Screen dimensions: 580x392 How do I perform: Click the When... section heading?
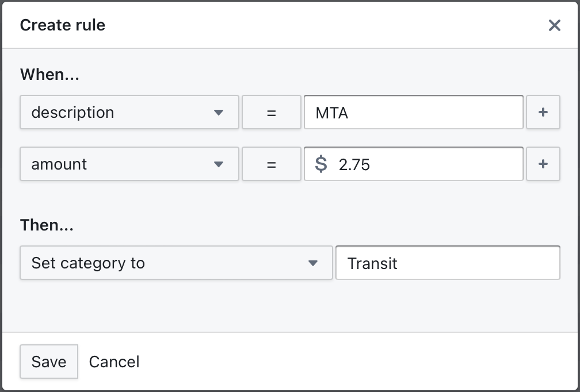click(x=49, y=74)
